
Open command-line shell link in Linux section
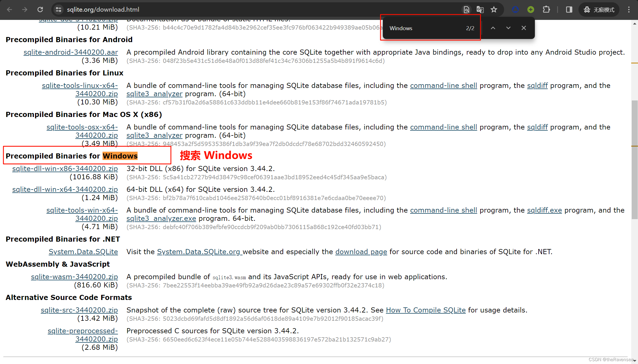click(443, 85)
